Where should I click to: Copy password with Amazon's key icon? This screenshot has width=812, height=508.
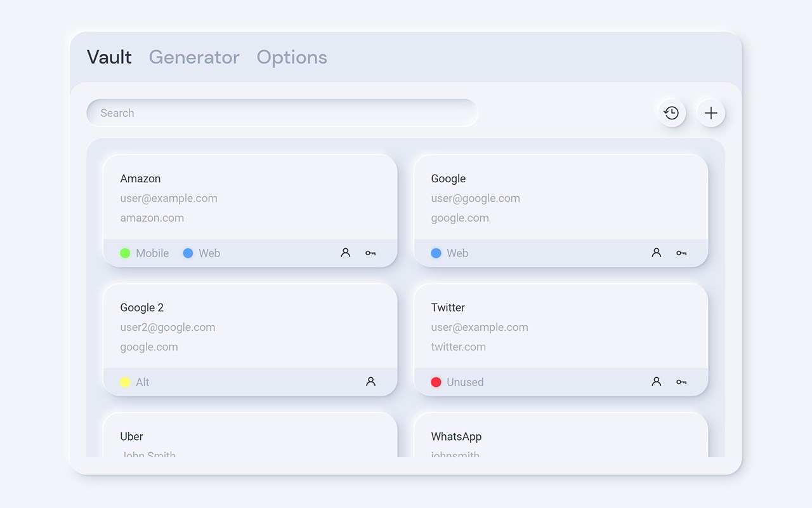point(370,253)
